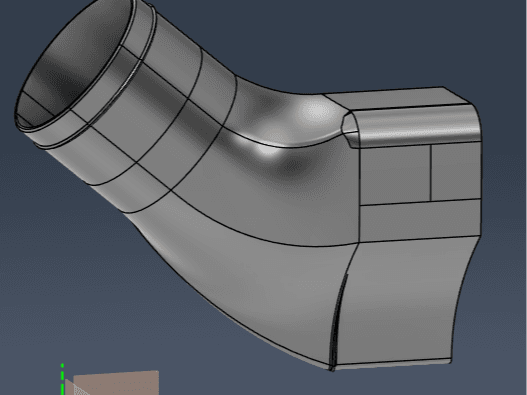The height and width of the screenshot is (395, 527).
Task: Click the green dashed axis line
Action: (63, 379)
